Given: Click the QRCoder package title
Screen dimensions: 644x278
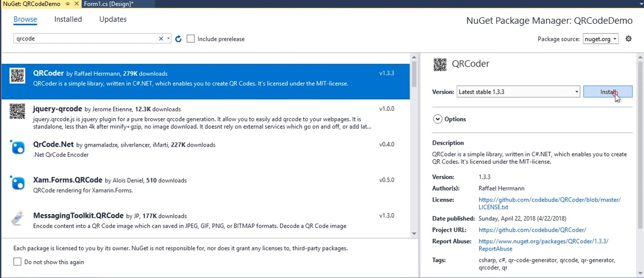Looking at the screenshot, I should click(x=48, y=73).
